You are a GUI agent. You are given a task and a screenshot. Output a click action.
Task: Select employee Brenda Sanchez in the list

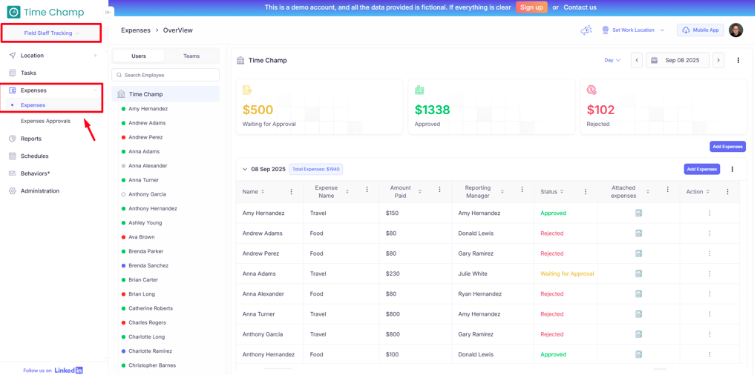[x=148, y=266]
